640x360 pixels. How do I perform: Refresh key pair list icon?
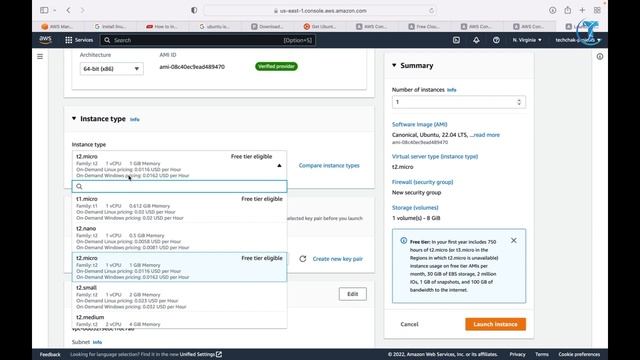click(302, 259)
